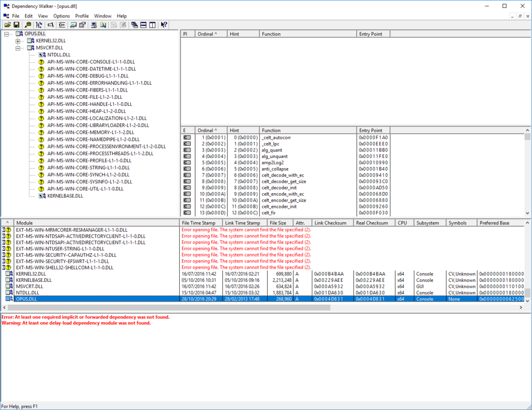Expand the KERNEL32.DLL tree node

coord(16,40)
